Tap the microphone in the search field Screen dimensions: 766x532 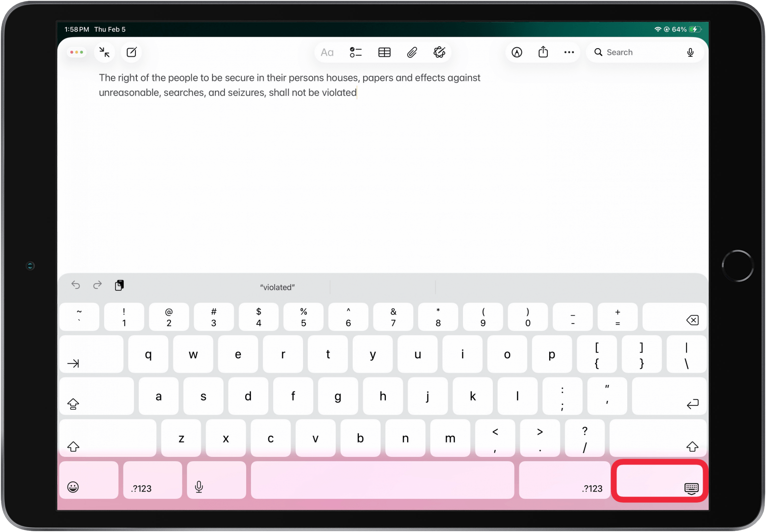690,52
